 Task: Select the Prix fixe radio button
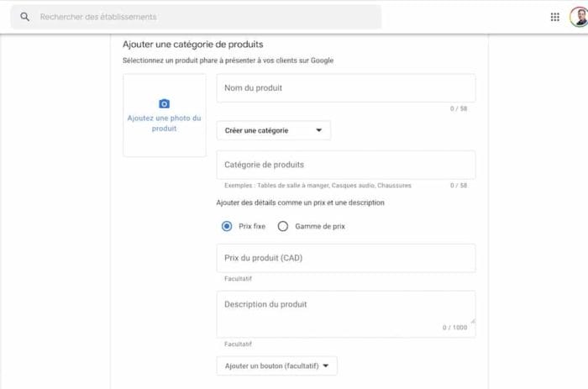[x=227, y=226]
